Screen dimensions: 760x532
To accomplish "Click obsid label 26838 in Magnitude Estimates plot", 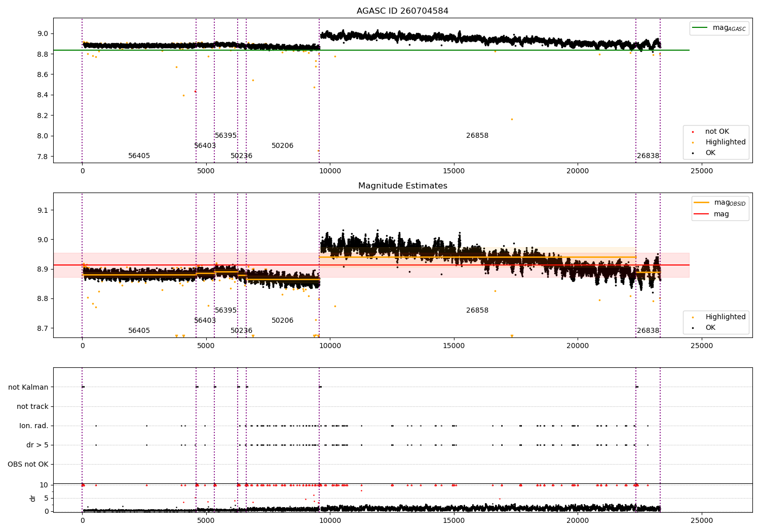I will pos(648,331).
